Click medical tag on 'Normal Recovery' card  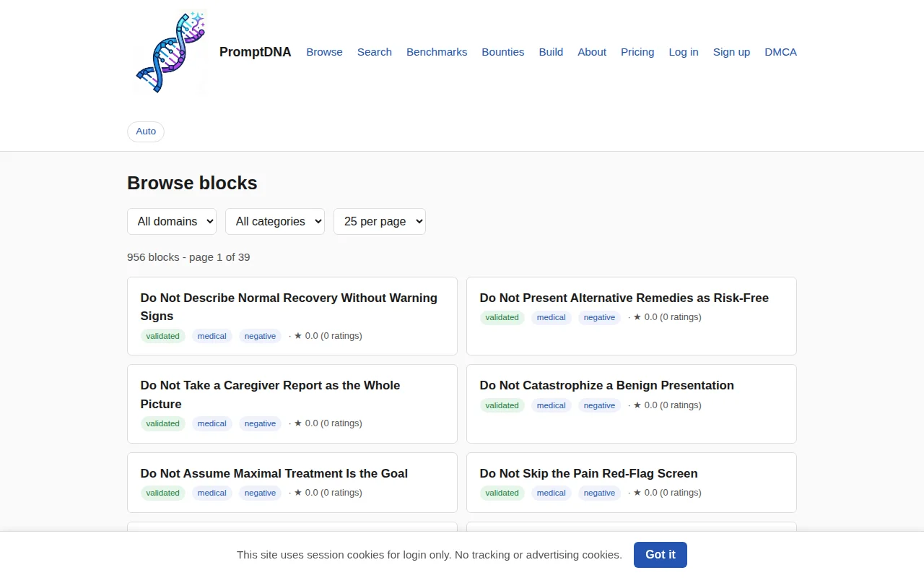point(212,336)
